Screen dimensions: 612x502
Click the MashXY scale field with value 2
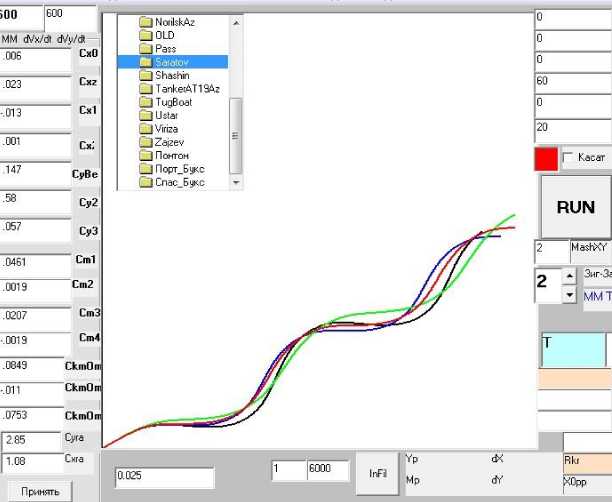click(x=552, y=252)
